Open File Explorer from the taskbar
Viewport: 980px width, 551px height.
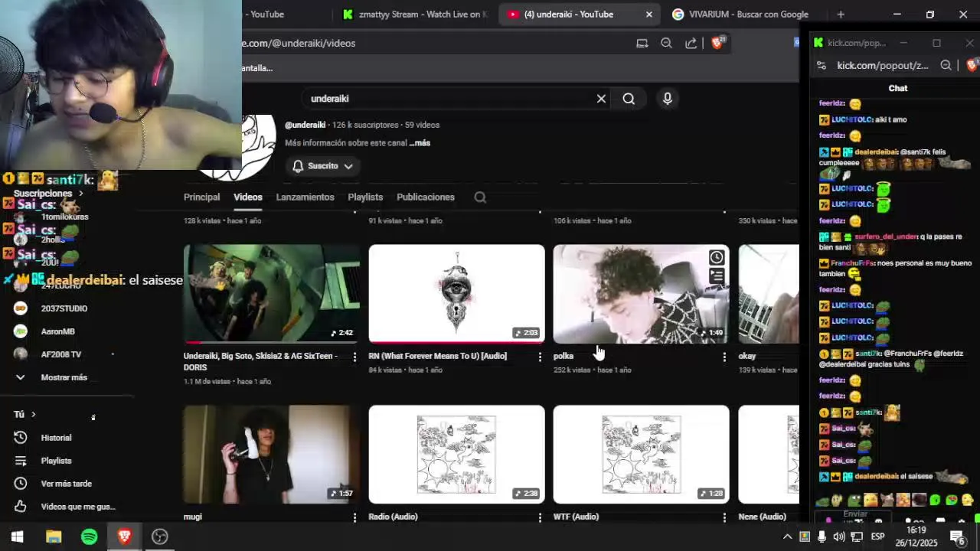pos(54,536)
